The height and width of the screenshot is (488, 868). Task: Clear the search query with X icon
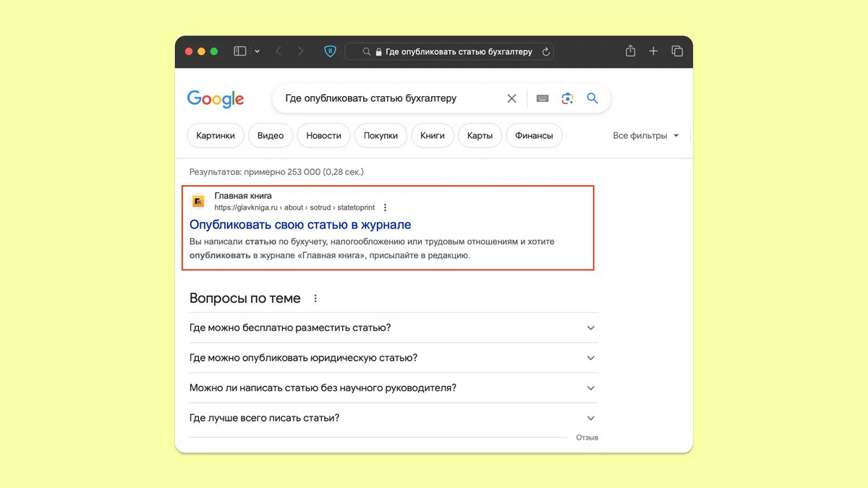[511, 98]
